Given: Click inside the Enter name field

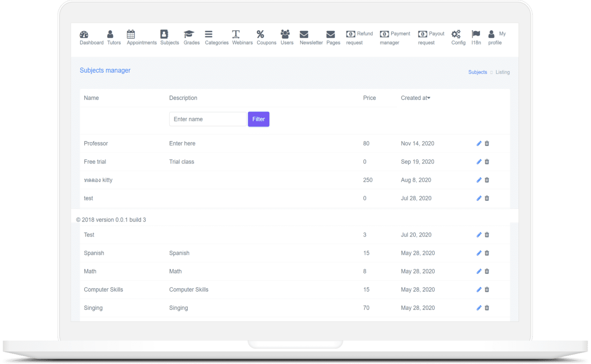Looking at the screenshot, I should click(207, 119).
